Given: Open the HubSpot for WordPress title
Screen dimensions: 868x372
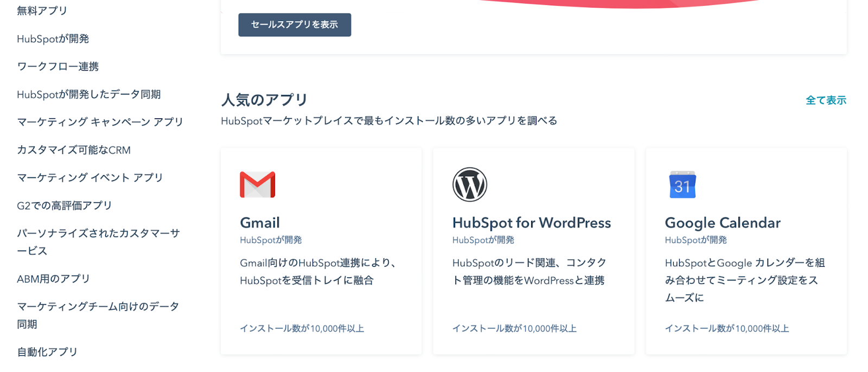Looking at the screenshot, I should [532, 223].
